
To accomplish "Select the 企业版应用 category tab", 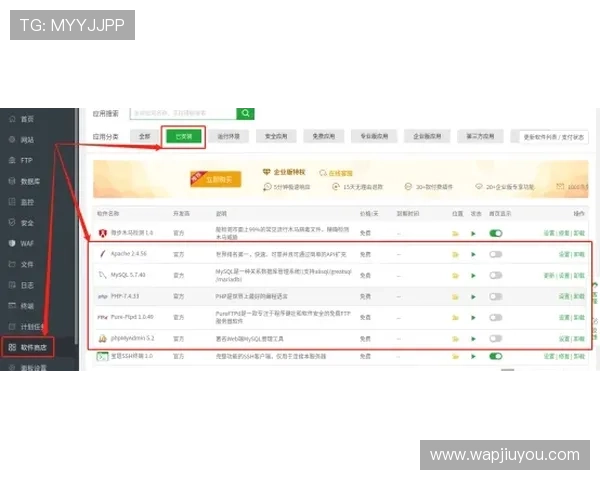I will [x=427, y=136].
